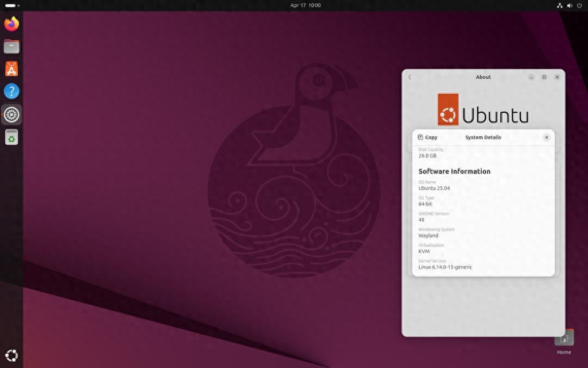588x368 pixels.
Task: Click the Linux 6.14.0-15-generic kernel version text
Action: click(445, 267)
